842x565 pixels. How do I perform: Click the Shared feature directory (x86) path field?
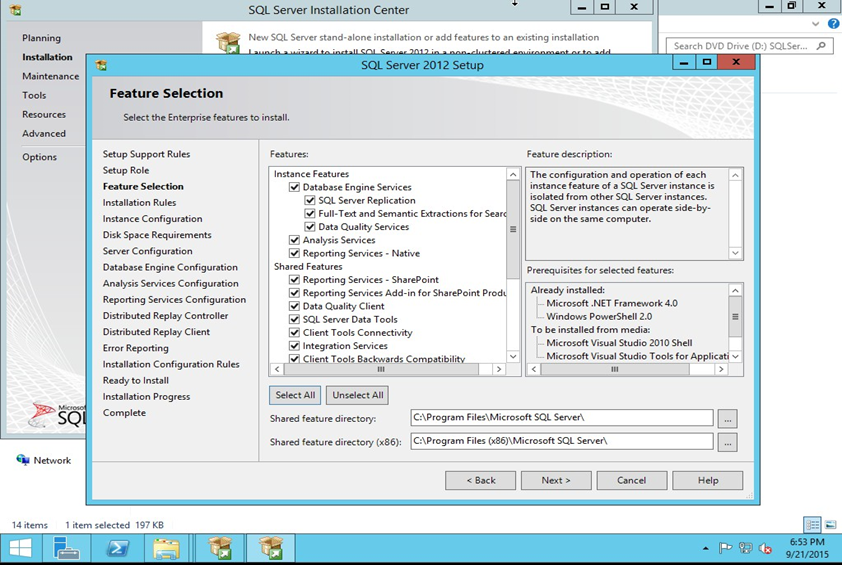tap(561, 441)
